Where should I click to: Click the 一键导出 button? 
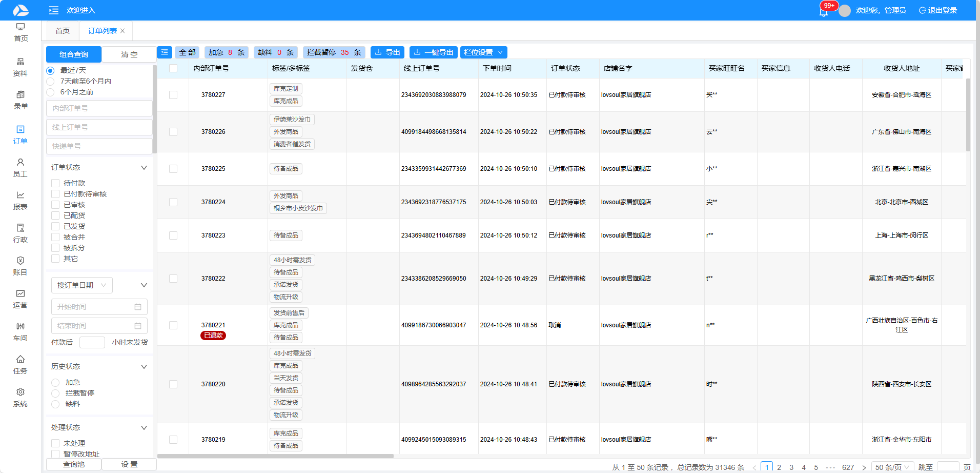point(433,52)
